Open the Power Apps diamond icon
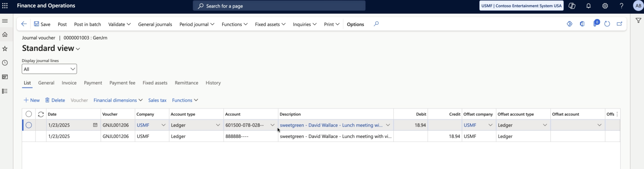The width and height of the screenshot is (644, 169). (569, 24)
